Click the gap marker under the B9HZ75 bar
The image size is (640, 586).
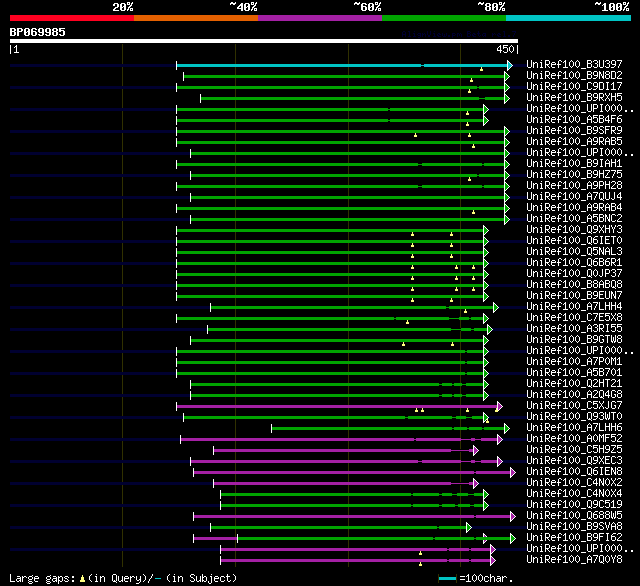[x=469, y=179]
